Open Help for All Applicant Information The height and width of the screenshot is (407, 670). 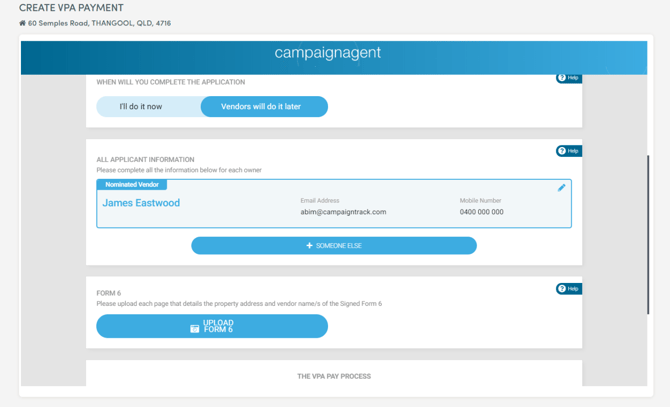[569, 151]
